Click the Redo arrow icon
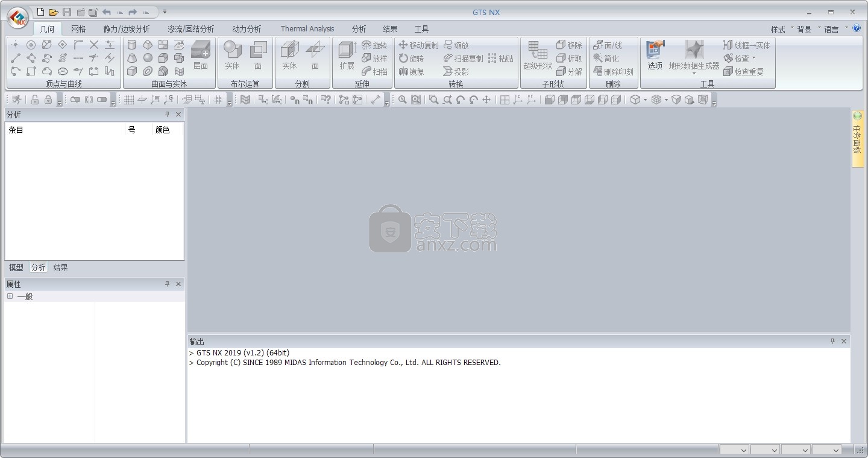The width and height of the screenshot is (868, 458). tap(133, 11)
